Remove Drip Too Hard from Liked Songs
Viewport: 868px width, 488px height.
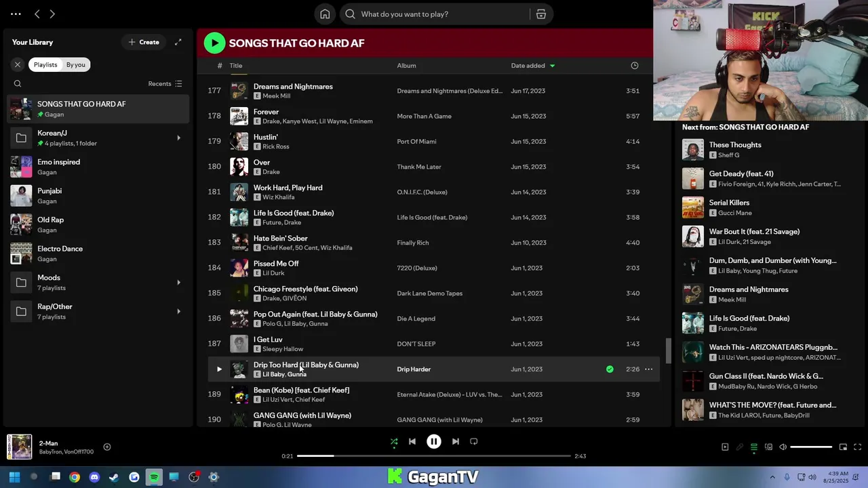(x=610, y=369)
